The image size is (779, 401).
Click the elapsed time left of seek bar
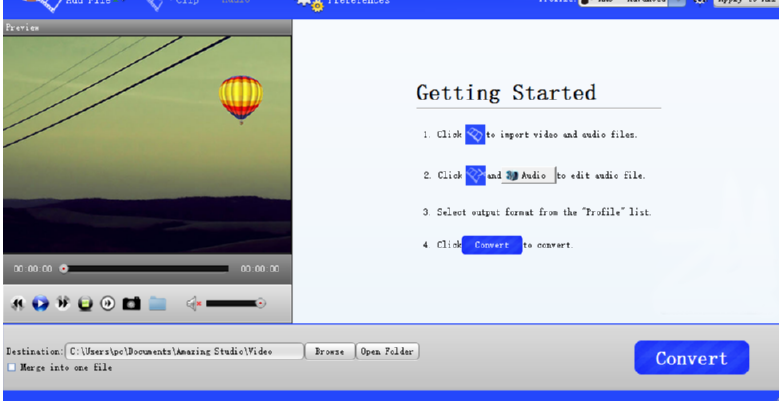click(33, 269)
